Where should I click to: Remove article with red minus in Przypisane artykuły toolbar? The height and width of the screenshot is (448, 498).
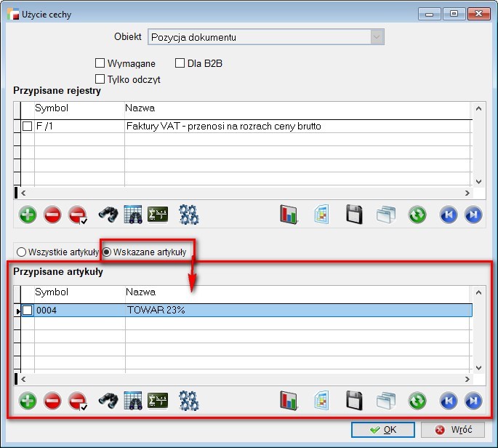click(x=52, y=401)
